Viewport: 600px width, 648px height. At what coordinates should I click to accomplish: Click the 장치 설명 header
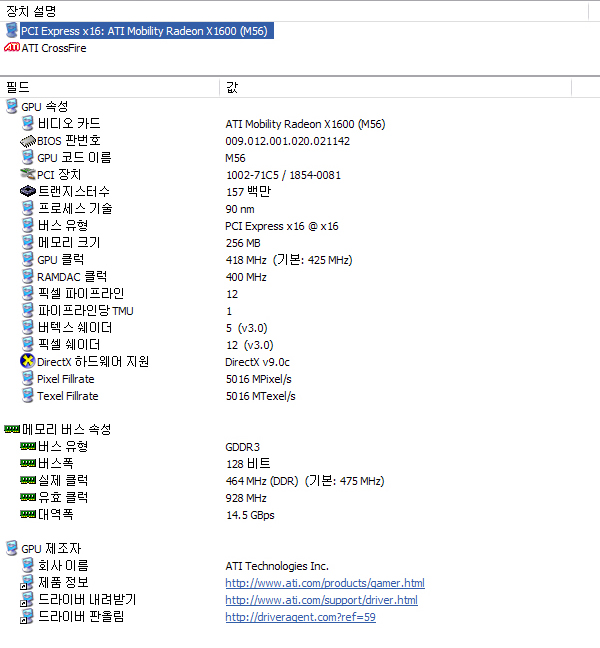[x=31, y=11]
